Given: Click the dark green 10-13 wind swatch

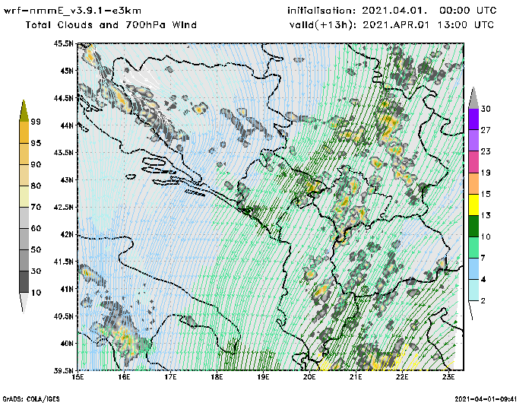Looking at the screenshot, I should (x=473, y=226).
